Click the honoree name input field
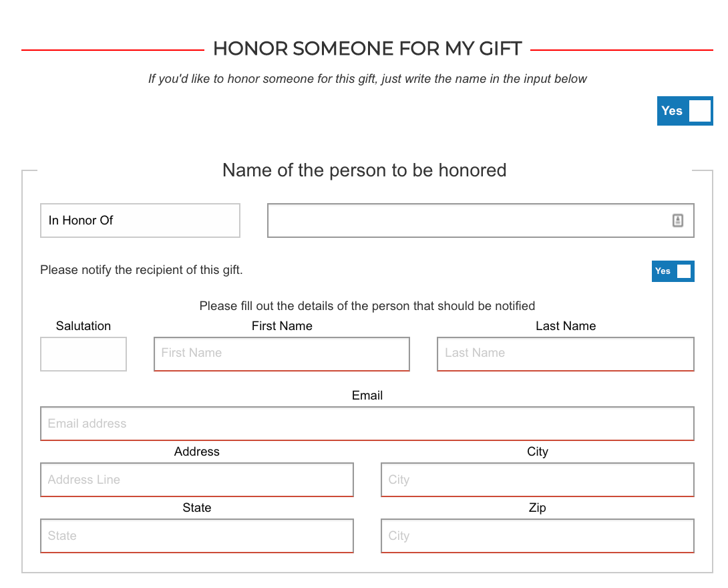The width and height of the screenshot is (728, 588). pos(468,220)
